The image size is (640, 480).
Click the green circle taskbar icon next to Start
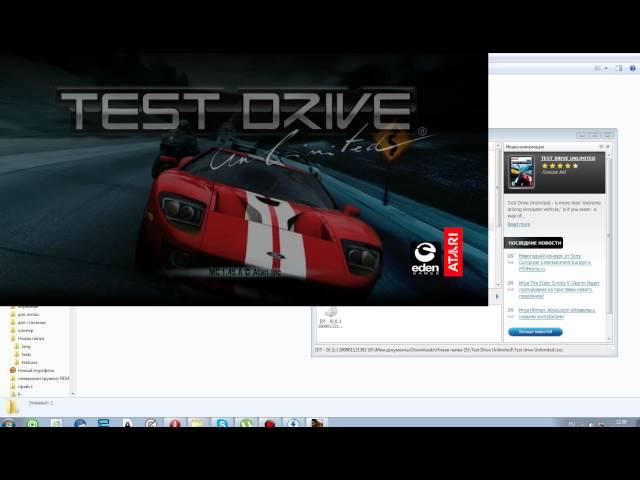[33, 423]
